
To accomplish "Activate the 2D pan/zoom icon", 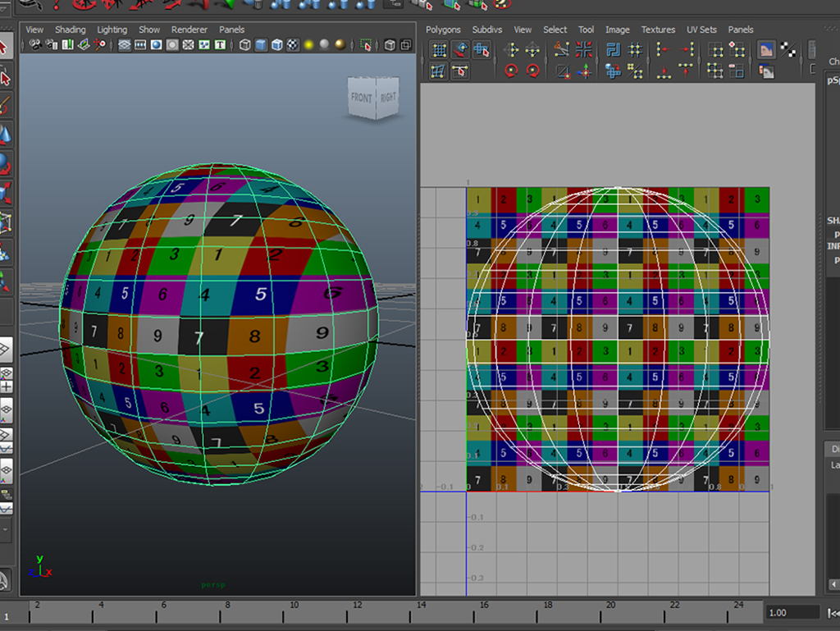I will (99, 45).
